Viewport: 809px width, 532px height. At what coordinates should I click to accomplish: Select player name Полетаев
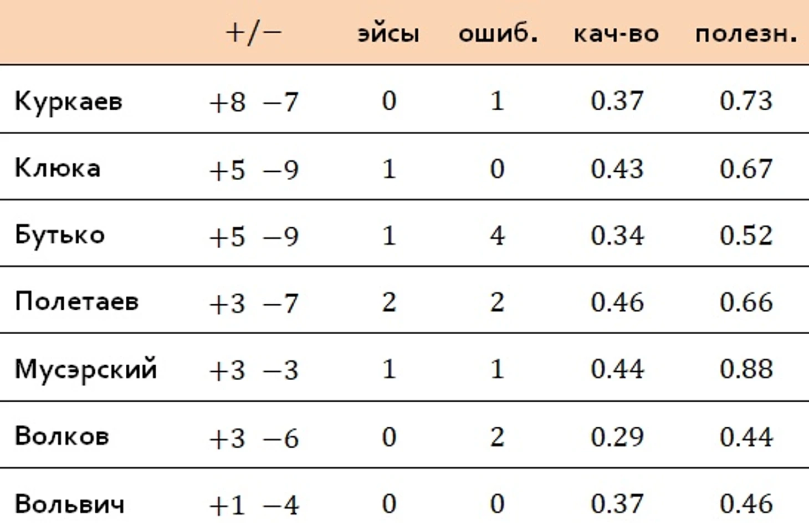[x=76, y=302]
